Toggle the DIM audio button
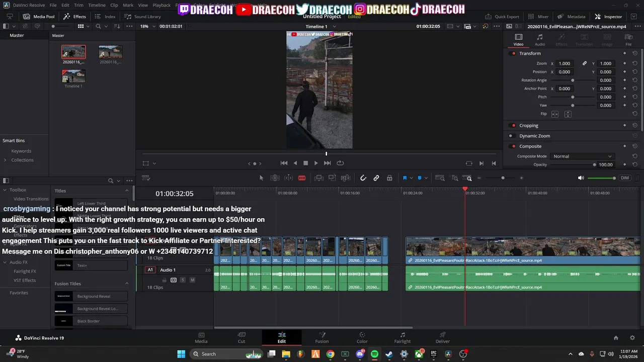This screenshot has height=362, width=644. point(625,178)
